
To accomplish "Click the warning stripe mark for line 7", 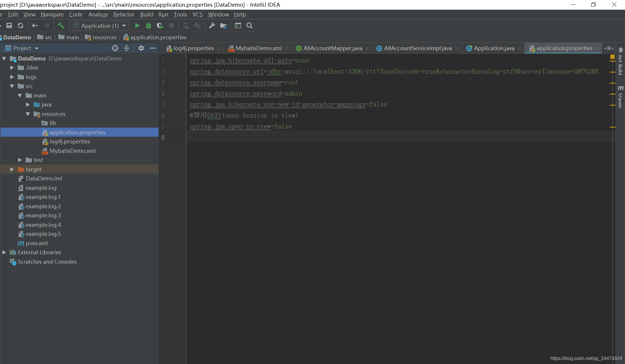I will point(612,127).
